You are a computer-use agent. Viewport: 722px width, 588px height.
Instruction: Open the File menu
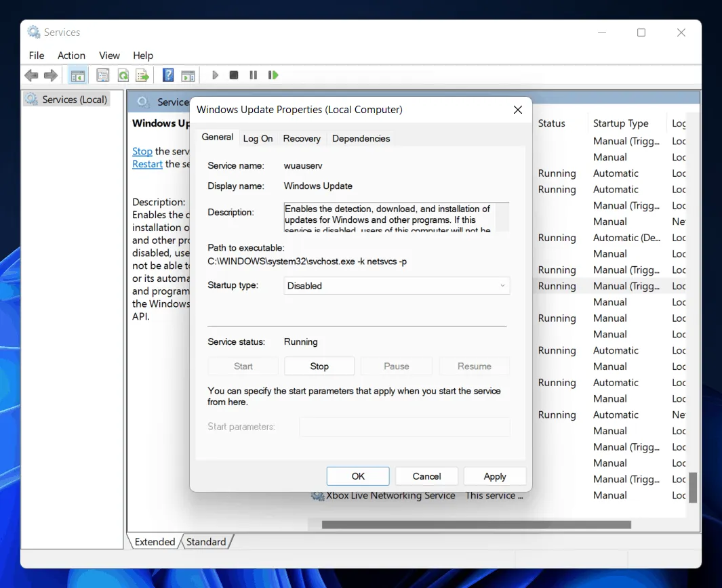click(x=37, y=56)
